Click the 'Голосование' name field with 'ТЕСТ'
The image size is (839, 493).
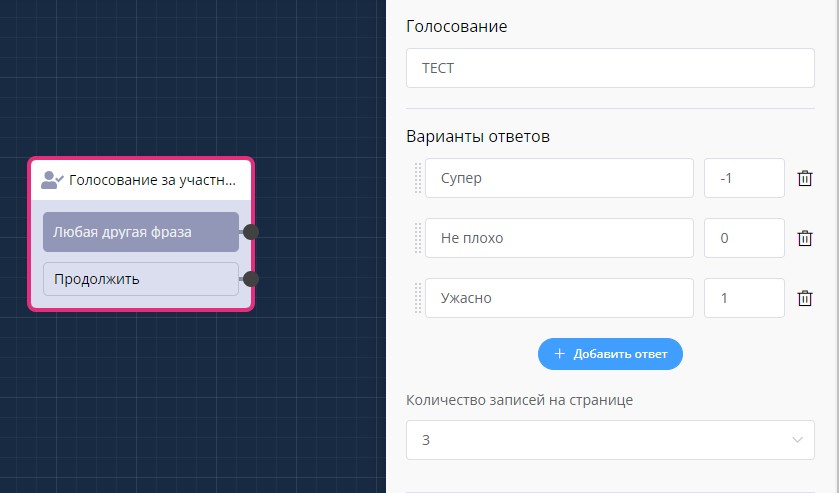click(x=609, y=69)
